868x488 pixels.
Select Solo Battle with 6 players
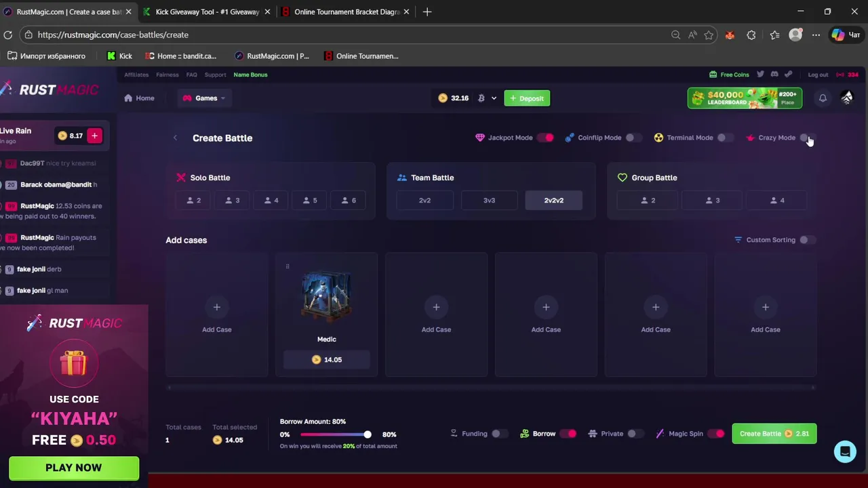pos(349,201)
